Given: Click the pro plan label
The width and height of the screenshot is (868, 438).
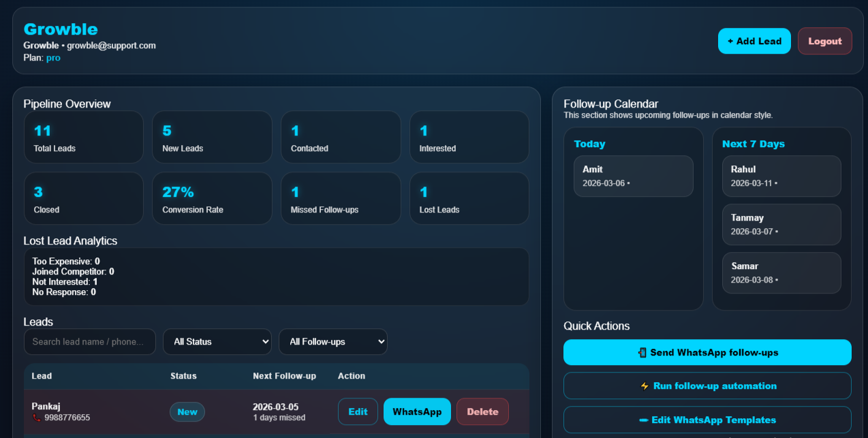Looking at the screenshot, I should pyautogui.click(x=53, y=58).
